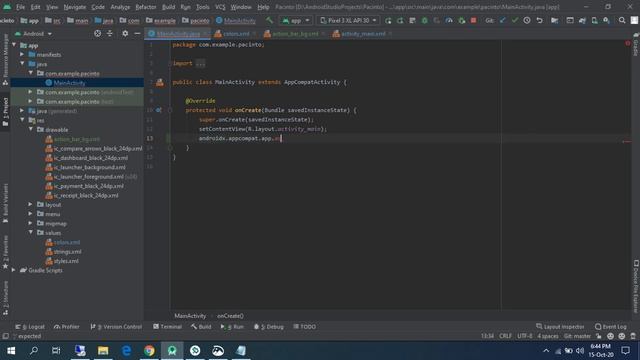Click the Debug app bug icon
The image size is (640, 360).
tap(424, 20)
